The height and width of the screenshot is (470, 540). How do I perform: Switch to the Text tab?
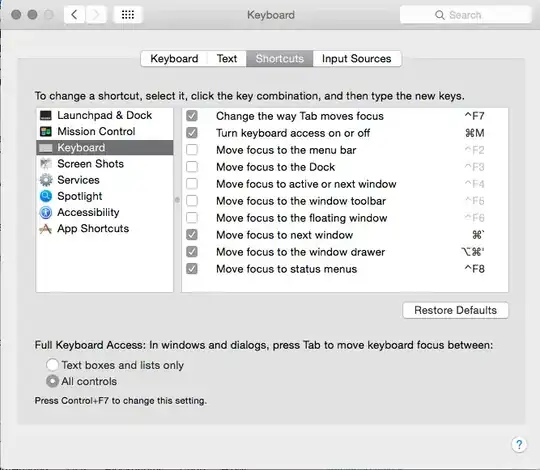click(227, 59)
